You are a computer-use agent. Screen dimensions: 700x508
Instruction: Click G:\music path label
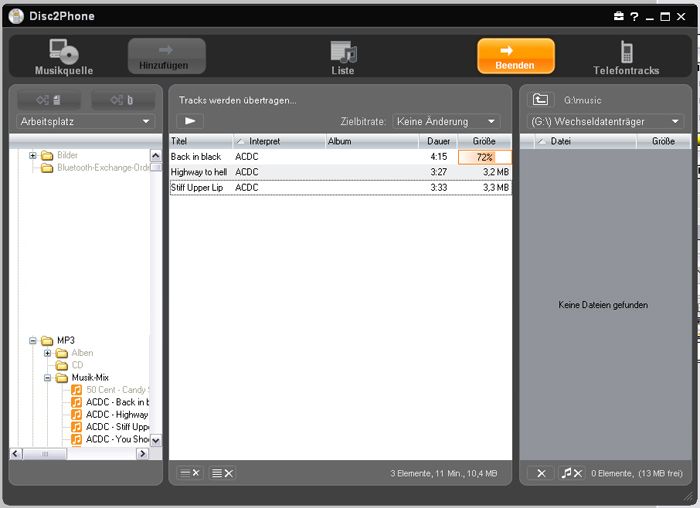[583, 100]
